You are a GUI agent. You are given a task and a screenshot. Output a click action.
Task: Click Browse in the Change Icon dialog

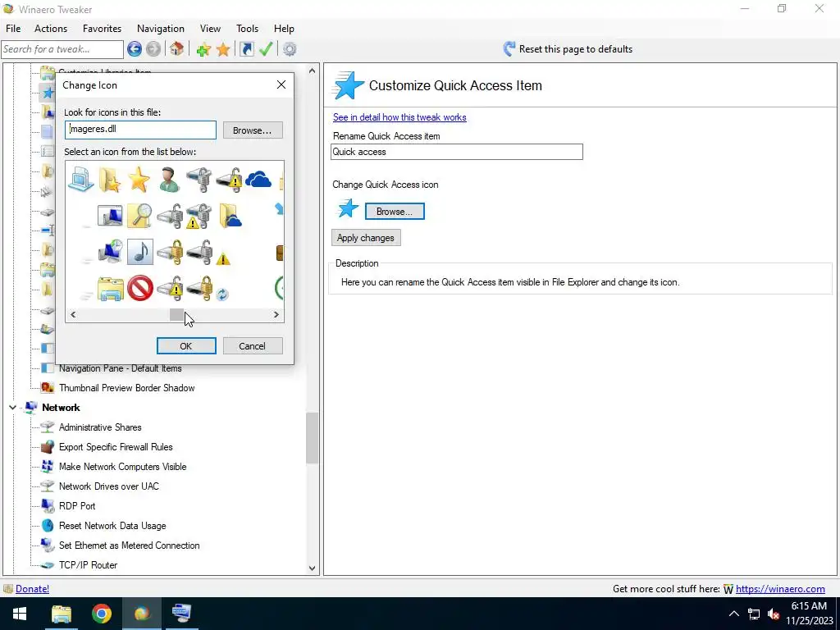(253, 130)
